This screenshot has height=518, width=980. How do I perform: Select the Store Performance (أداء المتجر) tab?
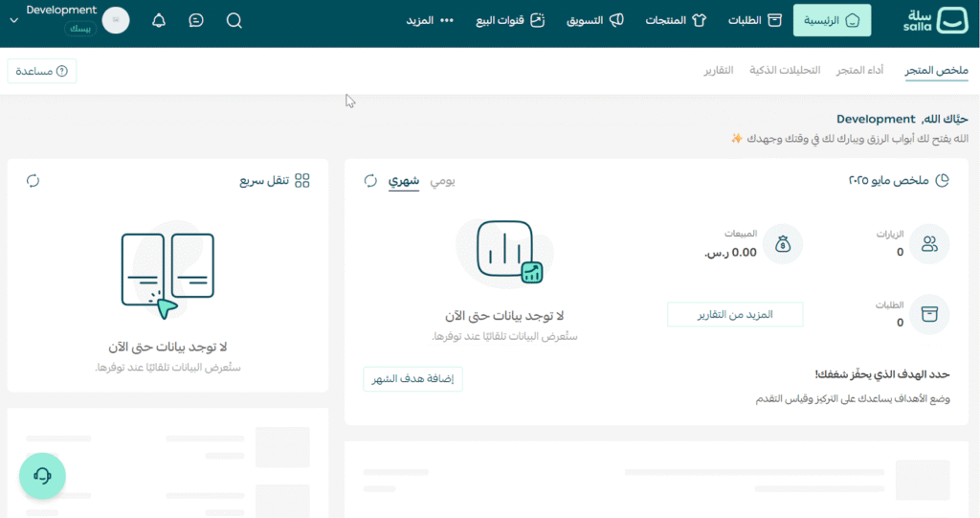[859, 71]
